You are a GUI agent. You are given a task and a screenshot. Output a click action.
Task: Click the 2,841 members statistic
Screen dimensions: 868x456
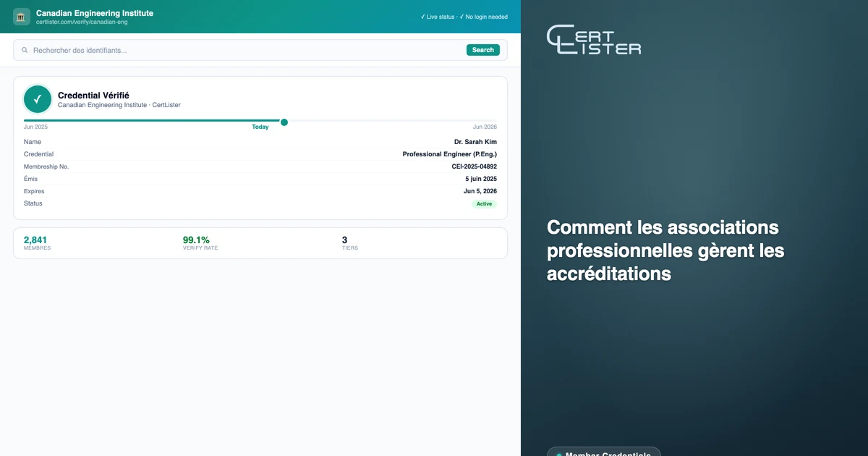[x=38, y=242]
